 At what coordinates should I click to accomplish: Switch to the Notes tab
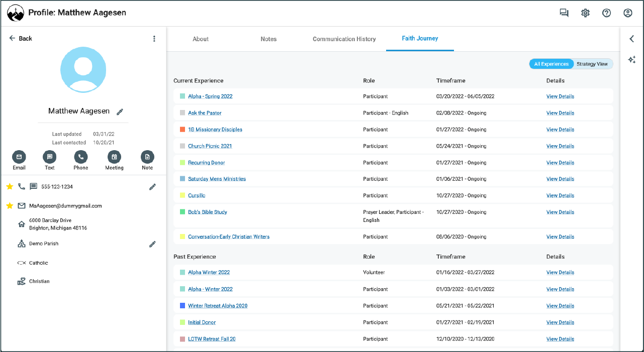(x=268, y=39)
